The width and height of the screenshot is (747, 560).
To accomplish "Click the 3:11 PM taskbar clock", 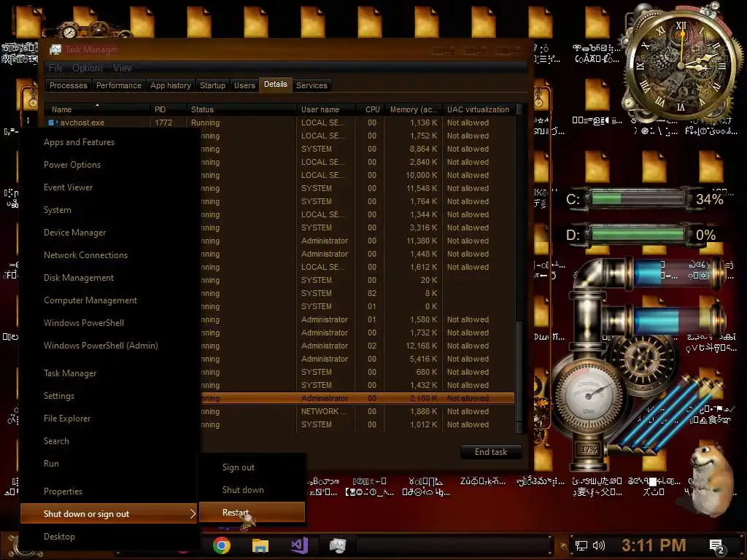I will 654,545.
